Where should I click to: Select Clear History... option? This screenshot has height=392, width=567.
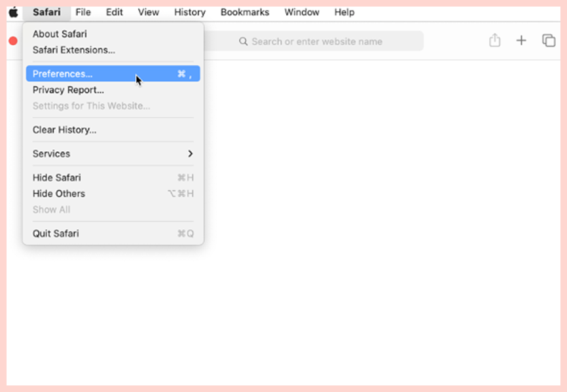point(64,130)
